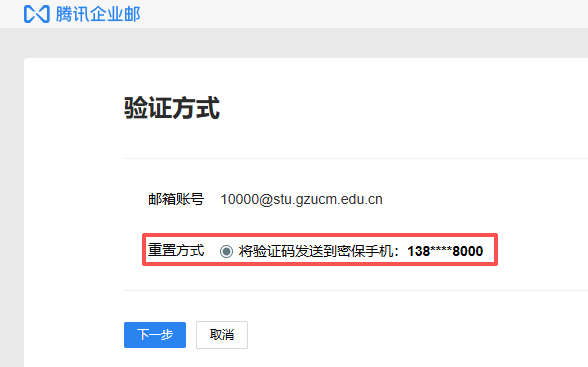Click the 取消 button

[222, 335]
